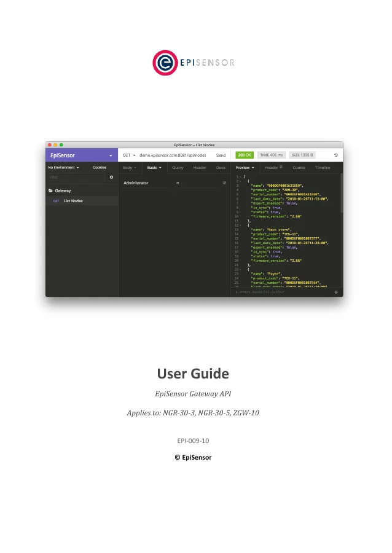Click the basic auth password field
Viewport: 392px width, 553px height.
coord(197,183)
